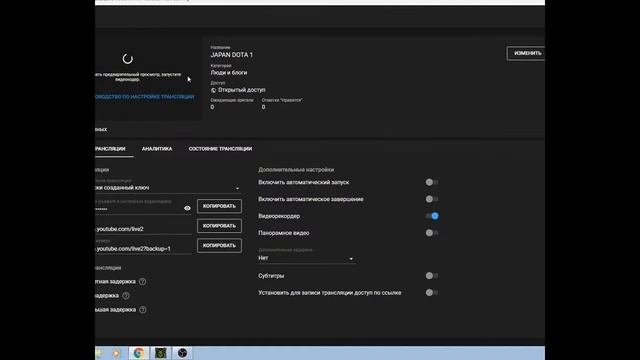Open help icon beside 'ьшая задержка'
Viewport: 640px width, 360px height.
[x=142, y=310]
